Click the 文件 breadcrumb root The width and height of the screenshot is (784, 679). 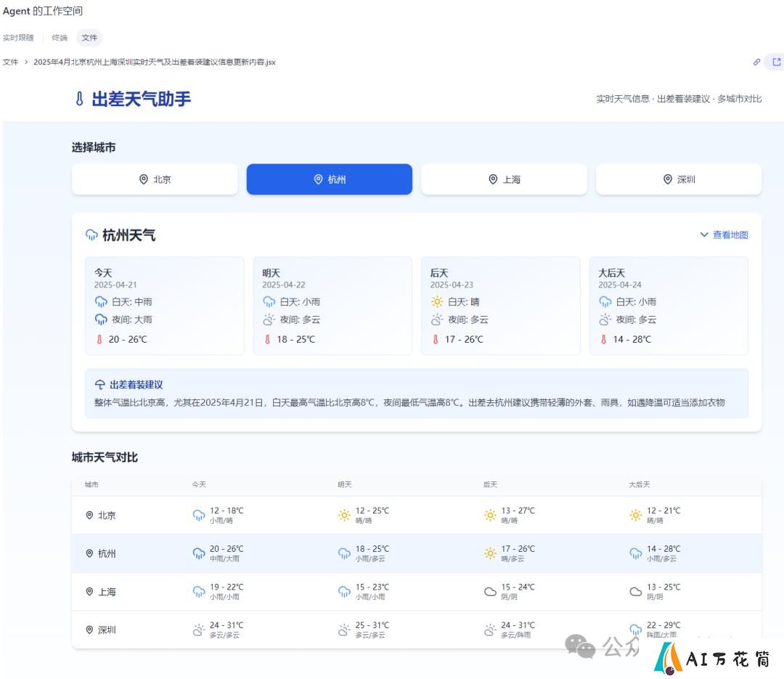[x=10, y=62]
